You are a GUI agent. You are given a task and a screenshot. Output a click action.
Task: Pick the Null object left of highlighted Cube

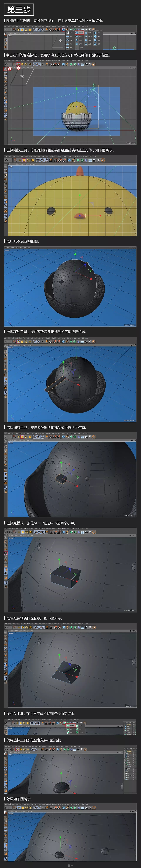pyautogui.click(x=70, y=33)
